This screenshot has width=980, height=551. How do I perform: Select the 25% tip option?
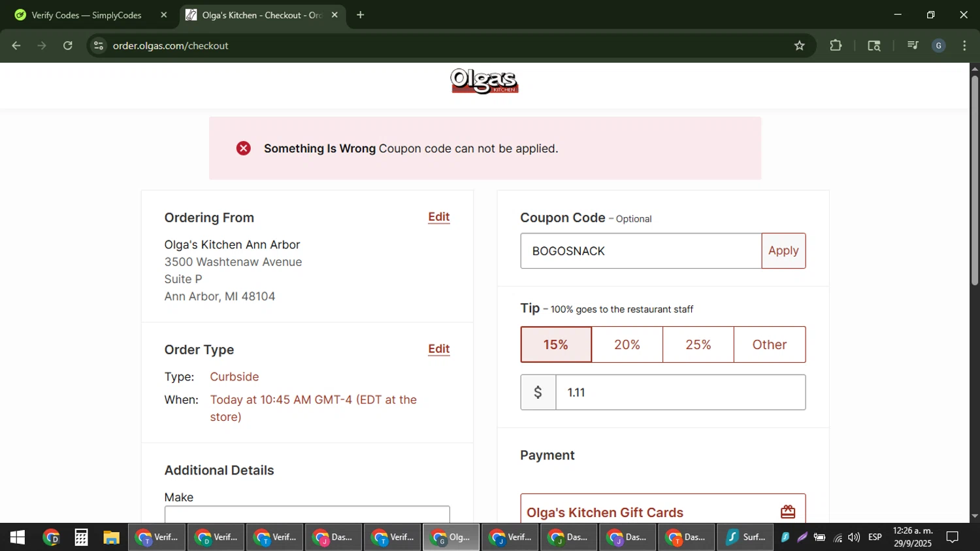pos(698,344)
